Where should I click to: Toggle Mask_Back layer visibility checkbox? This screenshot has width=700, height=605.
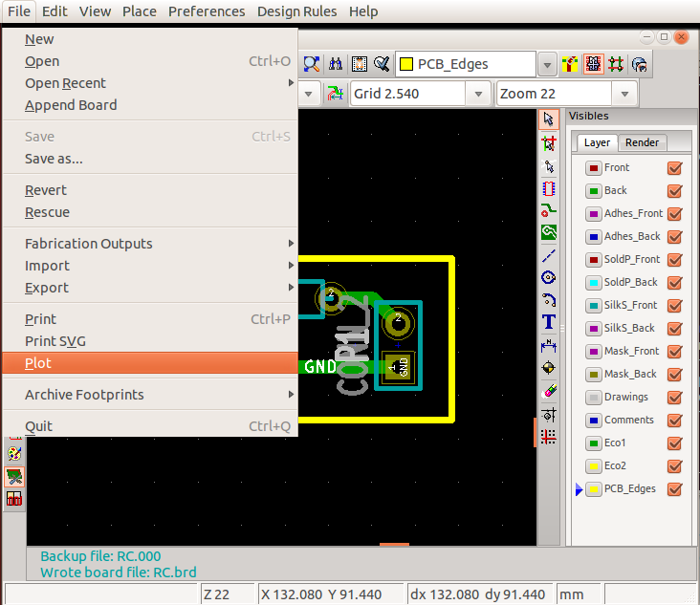[x=674, y=375]
